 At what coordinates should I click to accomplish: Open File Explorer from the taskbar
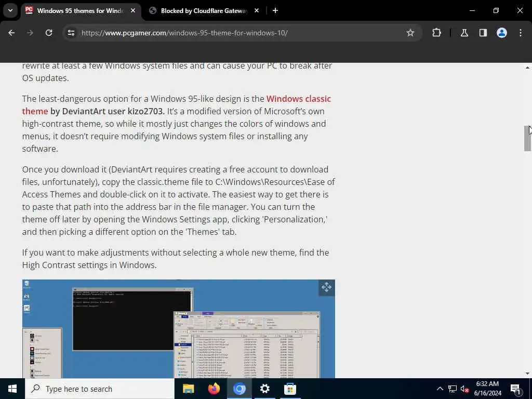pos(188,389)
